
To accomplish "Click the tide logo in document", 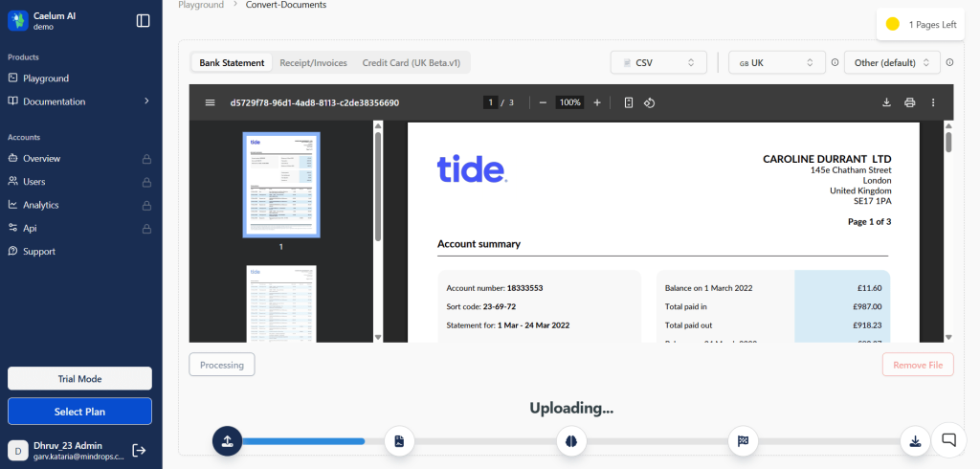I will pyautogui.click(x=472, y=168).
